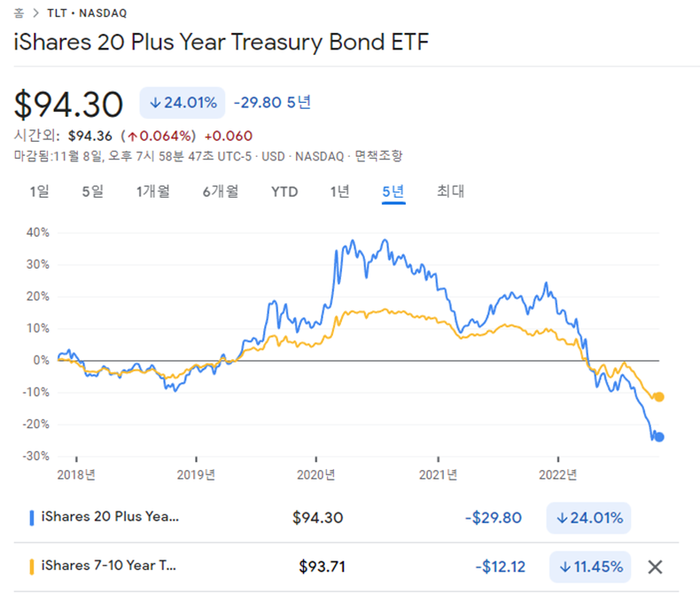Screen dimensions: 700x602
Task: Click the blue end-point dot on the chart
Action: click(x=658, y=436)
